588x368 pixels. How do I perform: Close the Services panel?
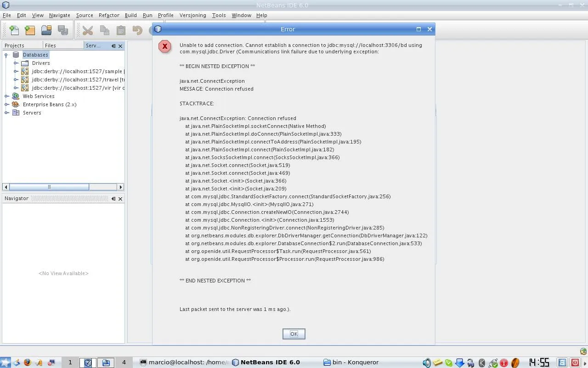(120, 46)
